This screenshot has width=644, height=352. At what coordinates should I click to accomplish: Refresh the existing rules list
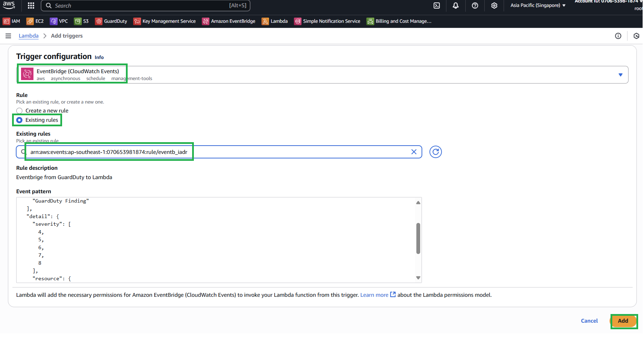(x=436, y=152)
